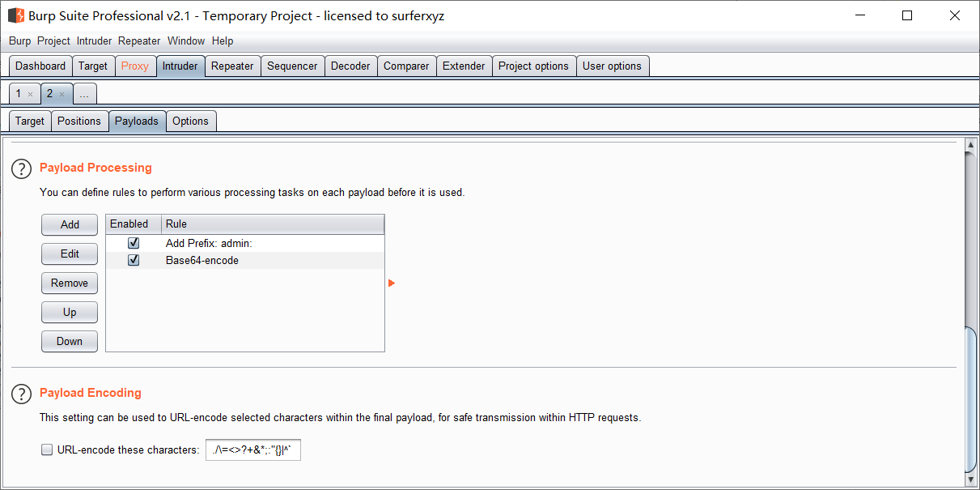Click Remove processing rule button
Screen dimensions: 980x490
click(x=70, y=283)
